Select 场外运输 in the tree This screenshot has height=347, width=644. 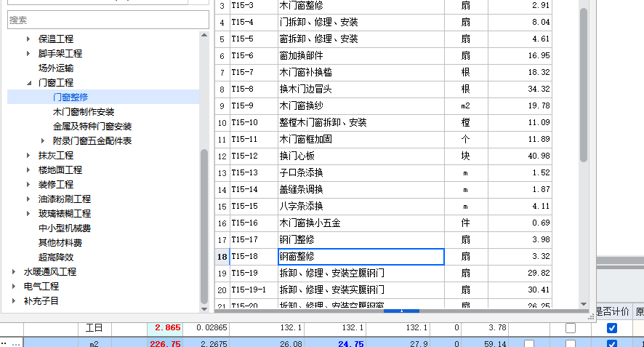pos(56,68)
